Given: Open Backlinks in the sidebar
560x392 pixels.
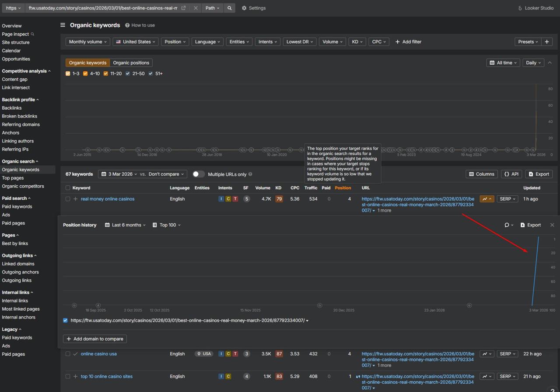Looking at the screenshot, I should point(12,108).
